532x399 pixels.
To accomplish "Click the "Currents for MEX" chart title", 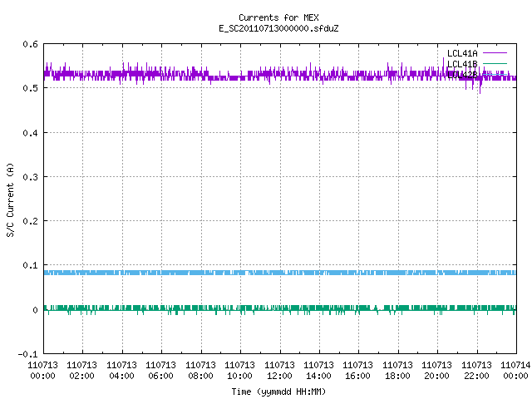I will (x=278, y=17).
